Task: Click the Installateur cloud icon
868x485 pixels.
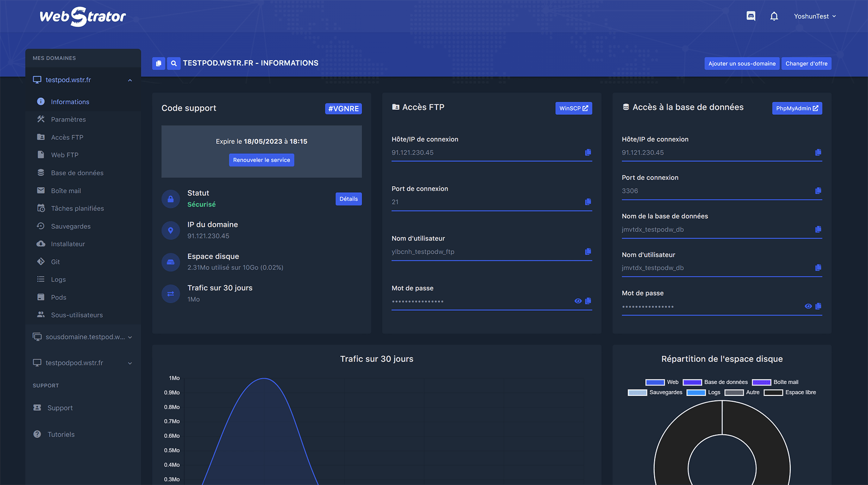Action: click(41, 244)
